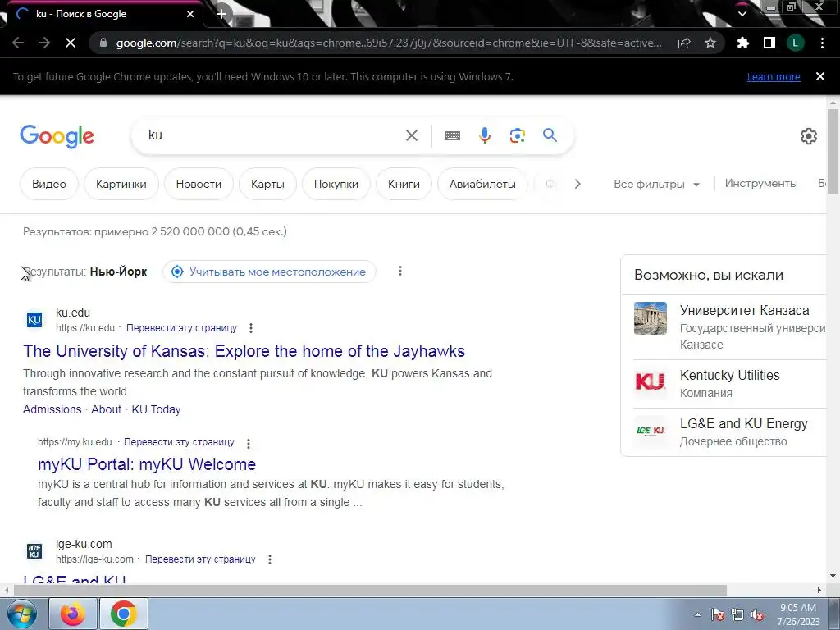Open the Инструменты search tools
The width and height of the screenshot is (840, 630).
pos(761,183)
